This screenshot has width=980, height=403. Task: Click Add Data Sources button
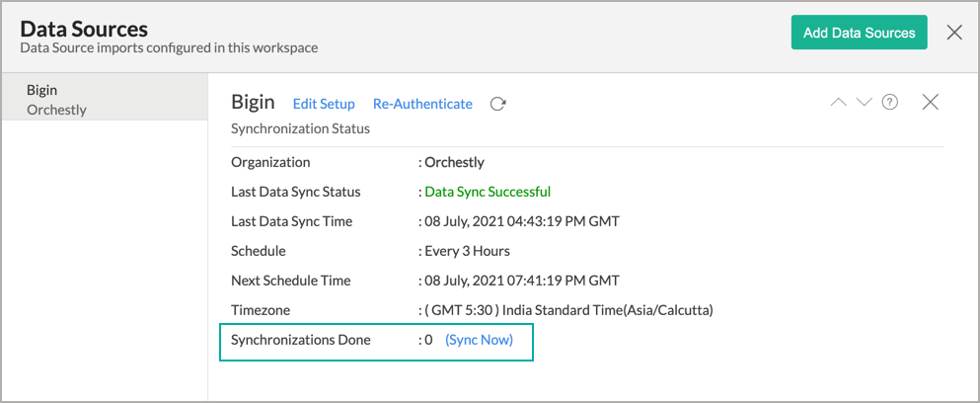point(860,33)
